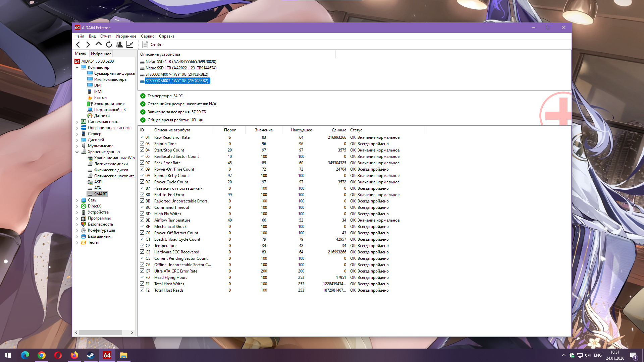Open the graph chart toolbar icon
The height and width of the screenshot is (362, 644).
pyautogui.click(x=130, y=45)
